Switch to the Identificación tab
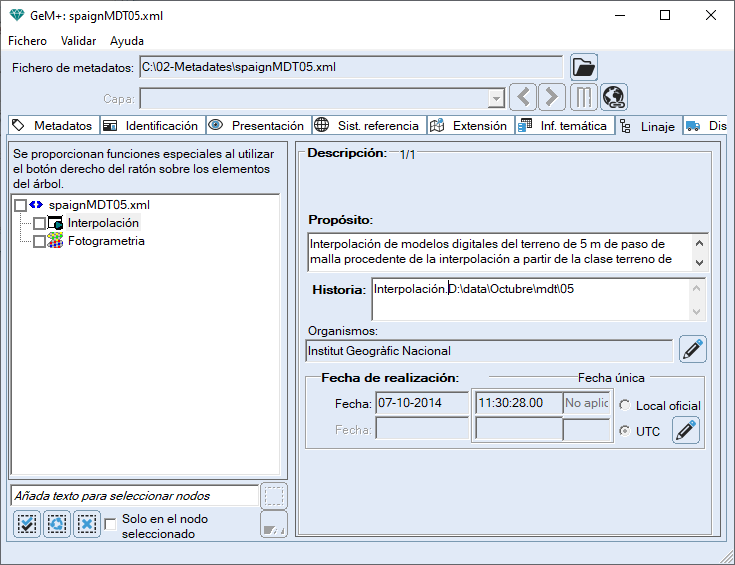The width and height of the screenshot is (735, 565). click(153, 126)
